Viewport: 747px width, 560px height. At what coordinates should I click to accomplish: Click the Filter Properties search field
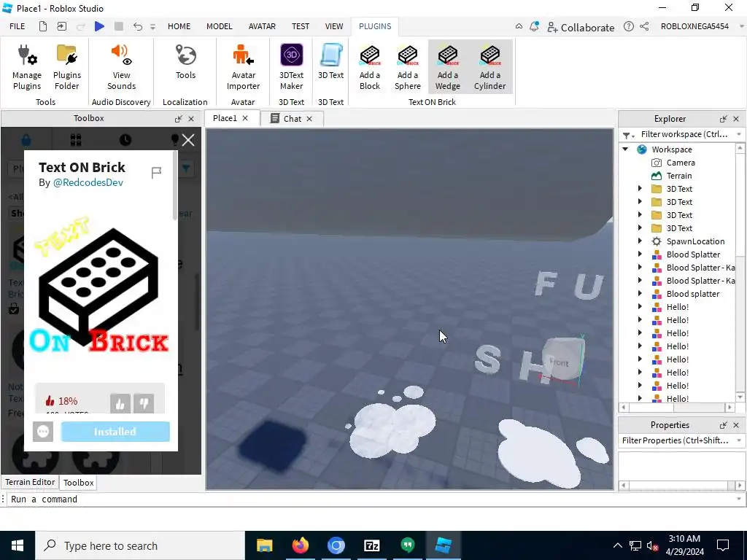point(676,440)
